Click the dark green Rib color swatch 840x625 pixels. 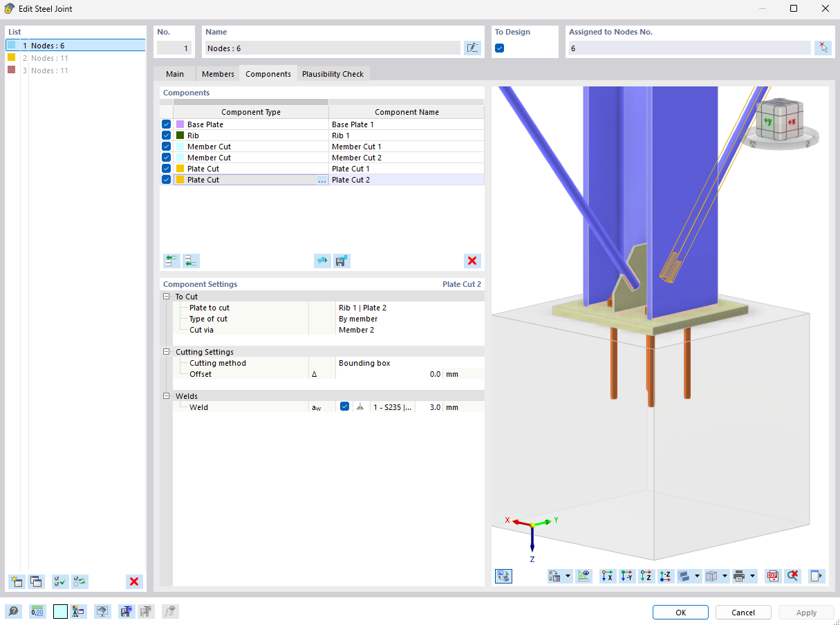click(180, 136)
